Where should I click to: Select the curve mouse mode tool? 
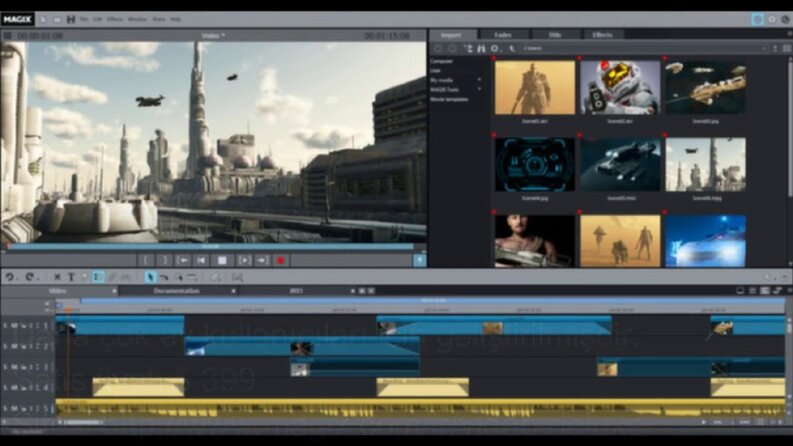click(164, 277)
